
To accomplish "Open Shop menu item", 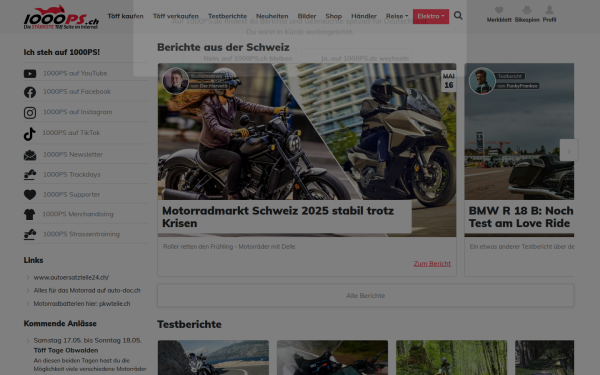I will pos(334,16).
